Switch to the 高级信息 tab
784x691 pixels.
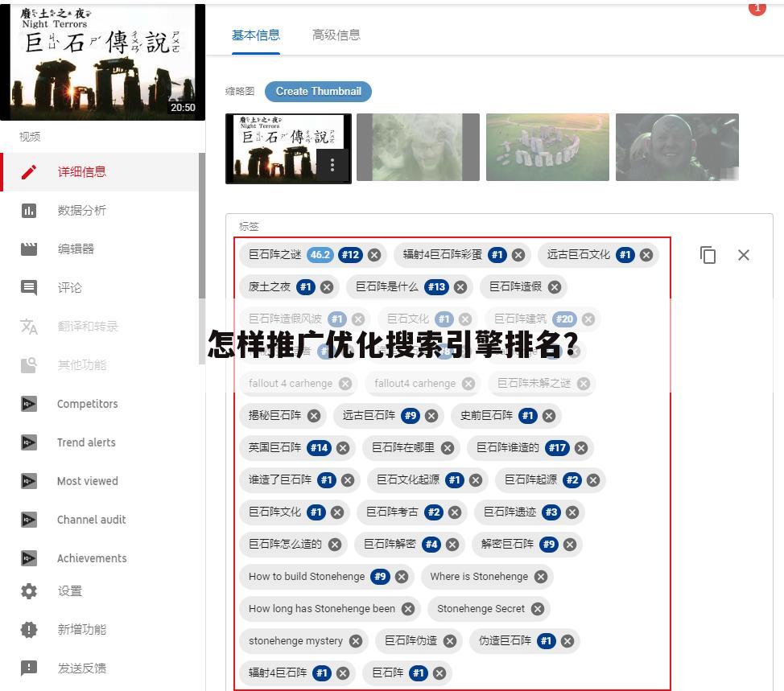point(336,35)
